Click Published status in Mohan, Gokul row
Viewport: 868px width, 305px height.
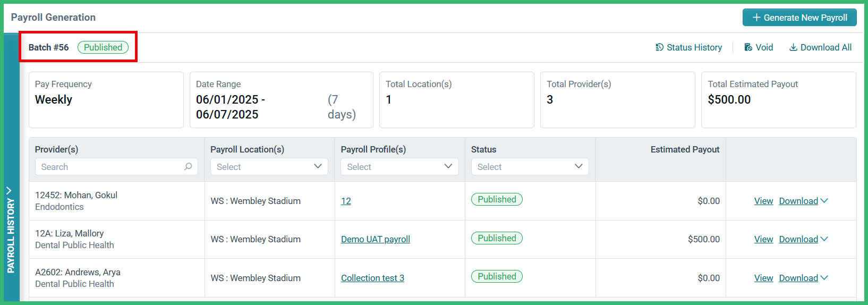pyautogui.click(x=497, y=199)
